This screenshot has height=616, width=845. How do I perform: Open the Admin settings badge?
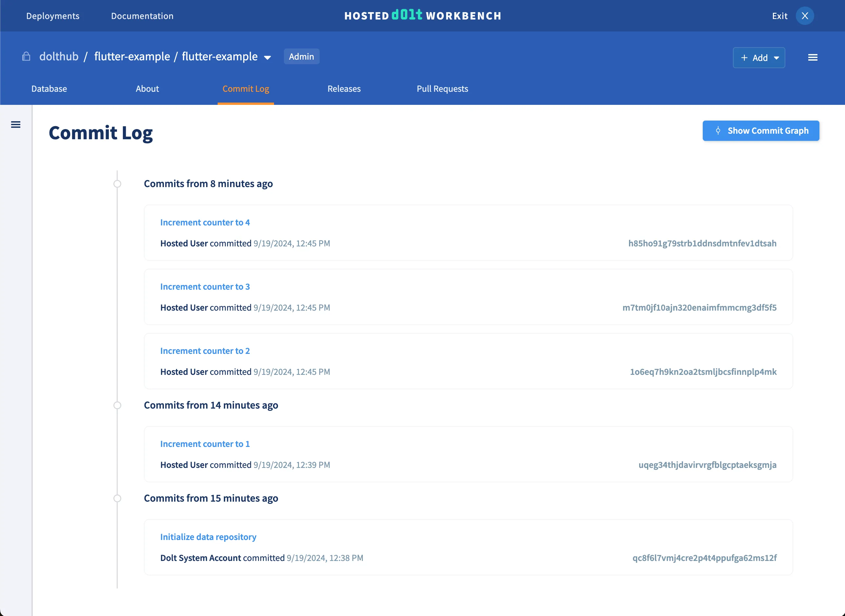point(301,56)
